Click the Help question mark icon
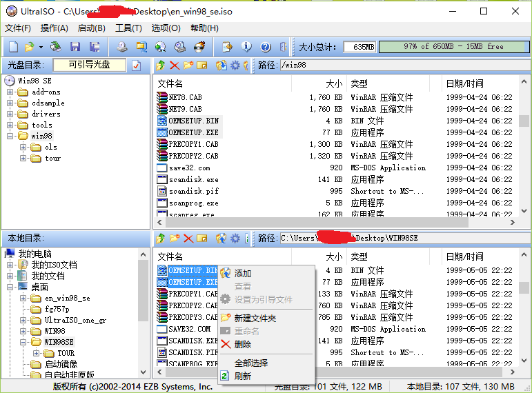The image size is (532, 393). click(266, 47)
